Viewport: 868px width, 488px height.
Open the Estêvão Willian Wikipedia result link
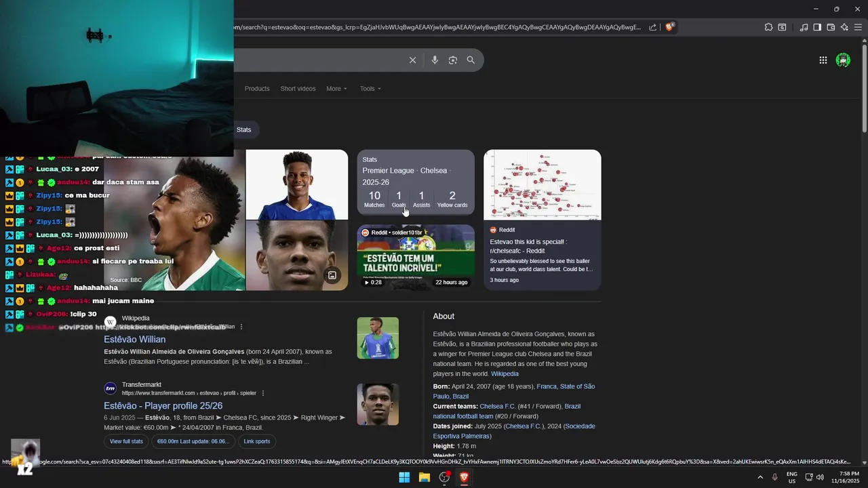(134, 340)
